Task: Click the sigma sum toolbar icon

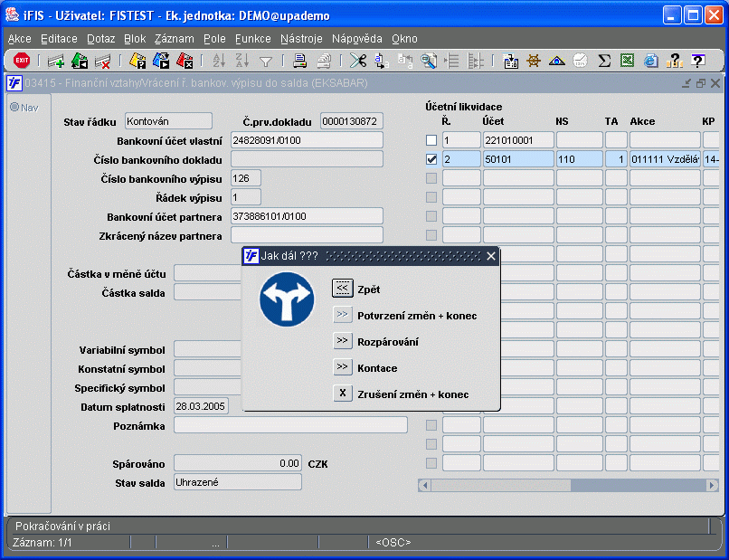Action: (x=604, y=61)
